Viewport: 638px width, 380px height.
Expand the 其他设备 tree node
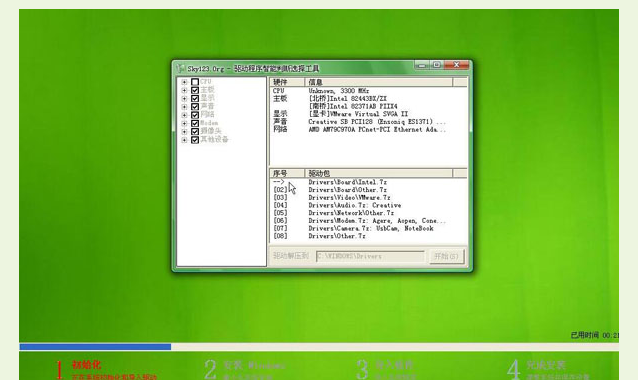(184, 140)
